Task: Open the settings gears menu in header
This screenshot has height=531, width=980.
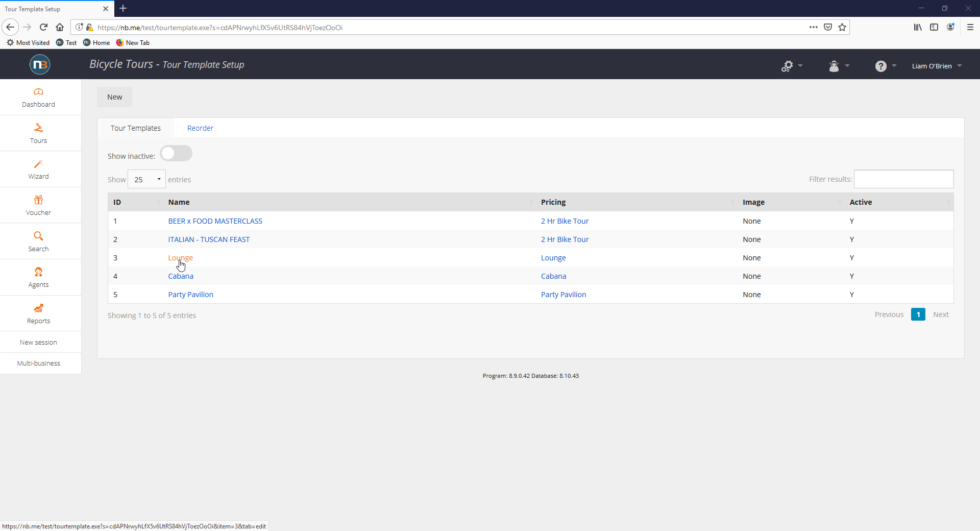Action: point(792,66)
